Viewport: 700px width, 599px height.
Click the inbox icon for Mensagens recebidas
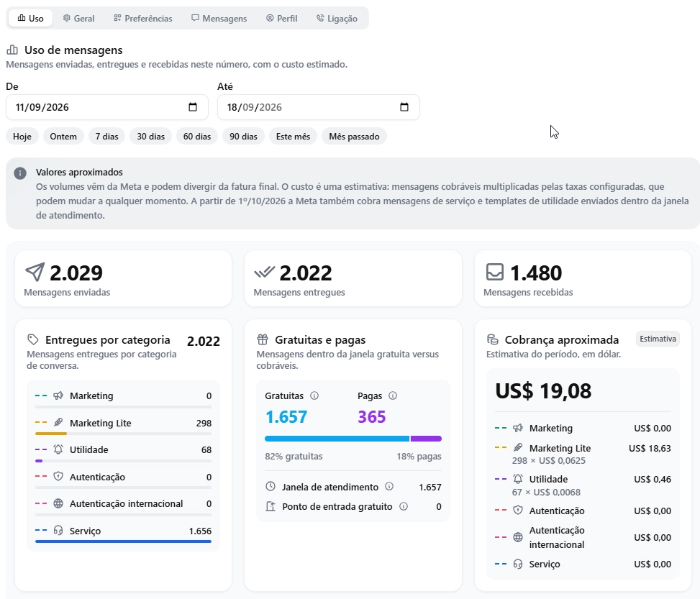point(495,272)
